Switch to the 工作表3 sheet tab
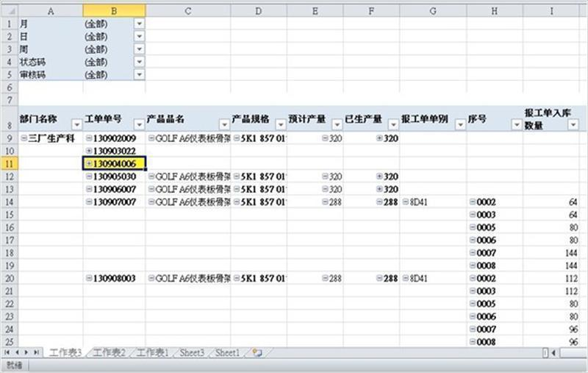 [x=65, y=352]
